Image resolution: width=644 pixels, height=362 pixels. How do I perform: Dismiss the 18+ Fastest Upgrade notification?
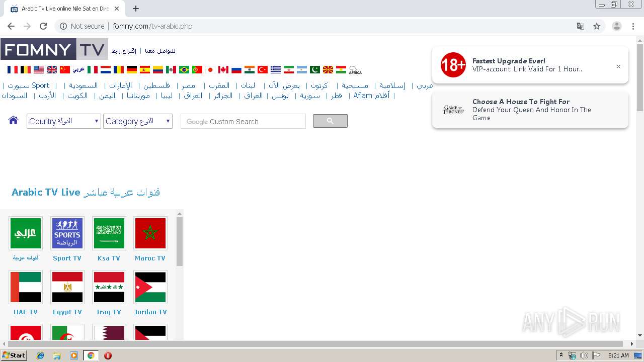618,66
